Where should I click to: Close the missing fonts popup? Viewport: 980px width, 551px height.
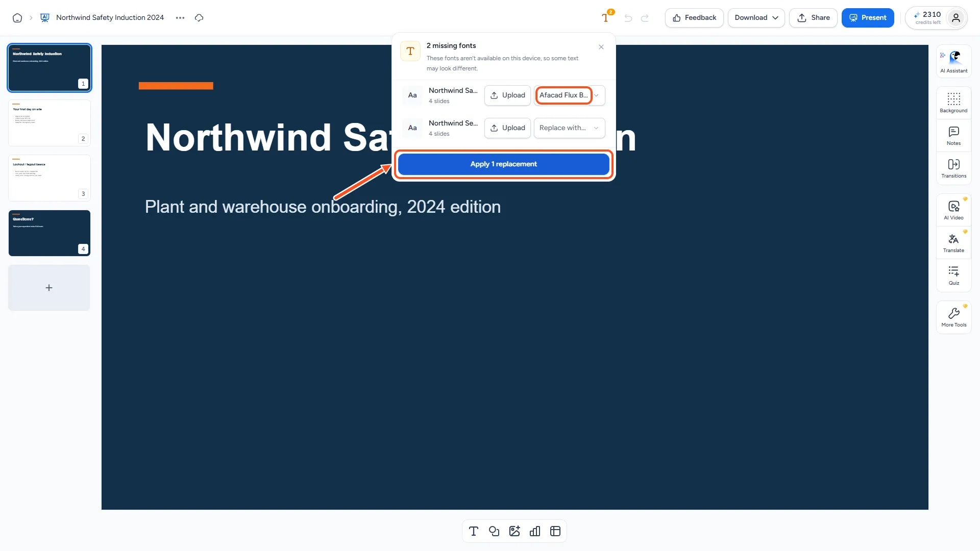click(601, 47)
